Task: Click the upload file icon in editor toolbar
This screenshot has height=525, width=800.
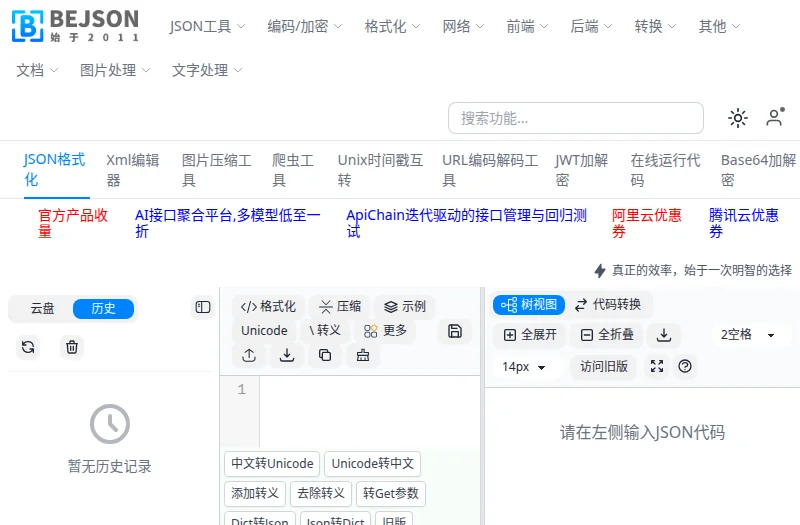Action: 249,355
